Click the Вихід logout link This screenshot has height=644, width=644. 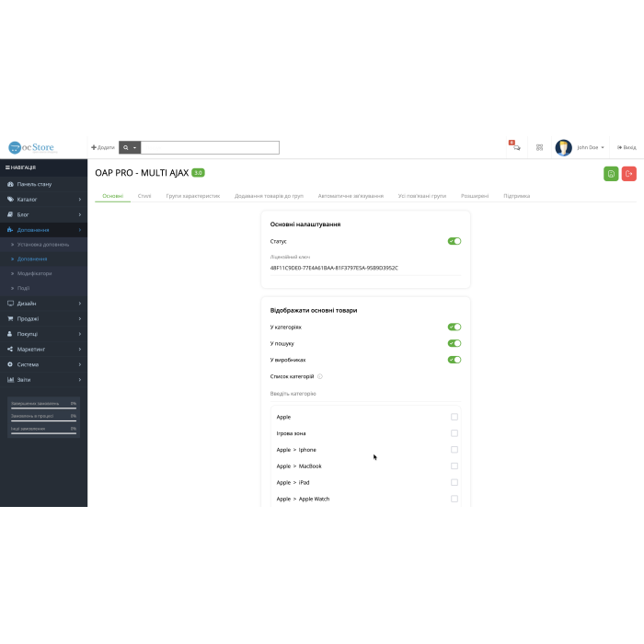click(x=627, y=147)
